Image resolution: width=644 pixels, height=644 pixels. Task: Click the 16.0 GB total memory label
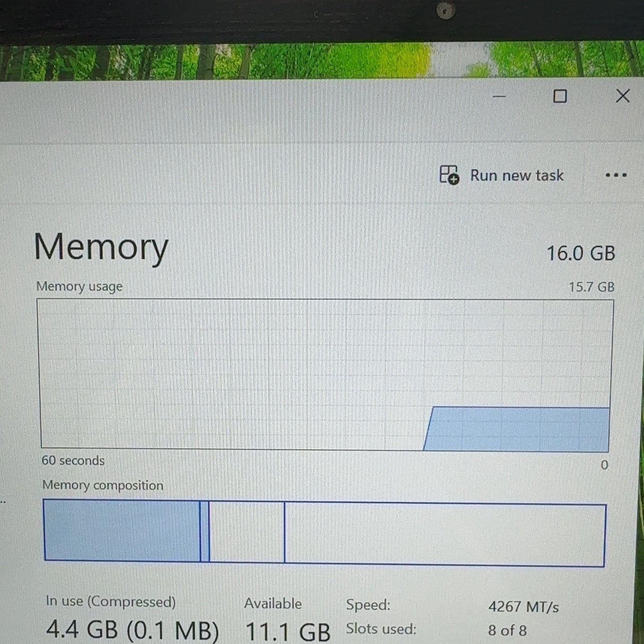(x=581, y=253)
